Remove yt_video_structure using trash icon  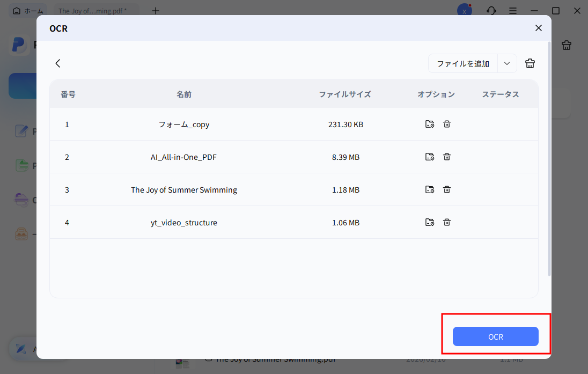(447, 223)
